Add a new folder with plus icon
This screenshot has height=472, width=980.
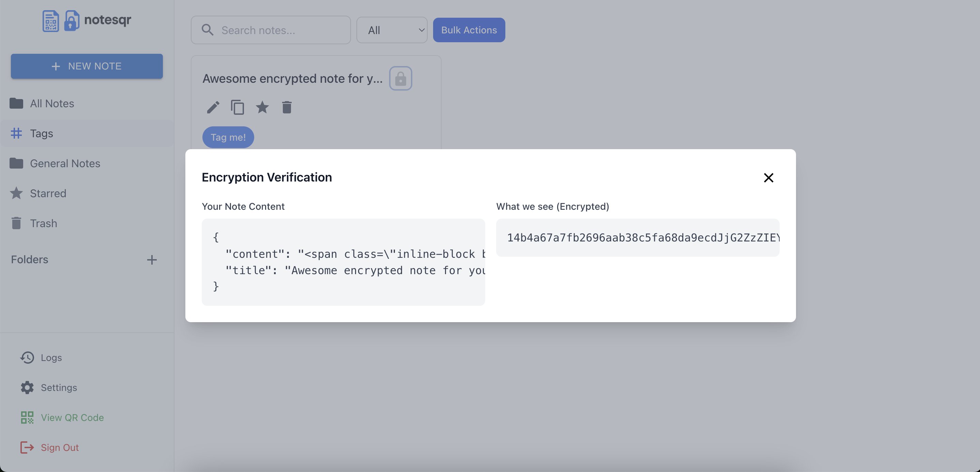pyautogui.click(x=152, y=260)
